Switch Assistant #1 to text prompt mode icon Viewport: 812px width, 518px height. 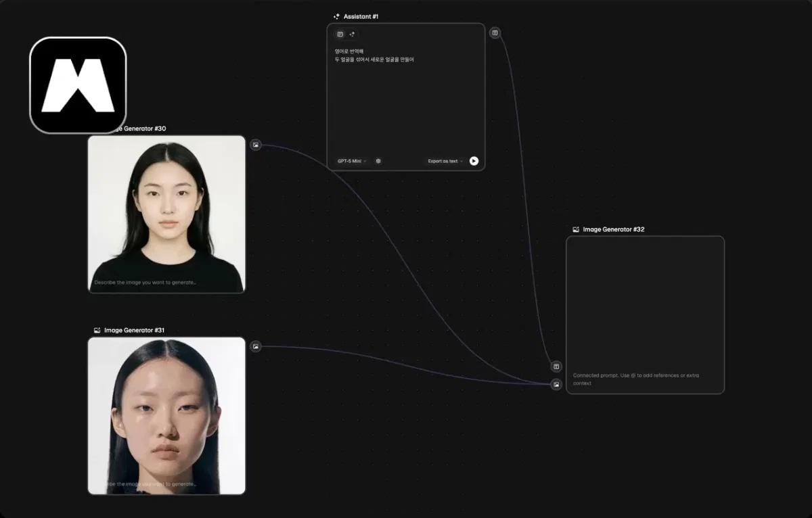point(340,34)
